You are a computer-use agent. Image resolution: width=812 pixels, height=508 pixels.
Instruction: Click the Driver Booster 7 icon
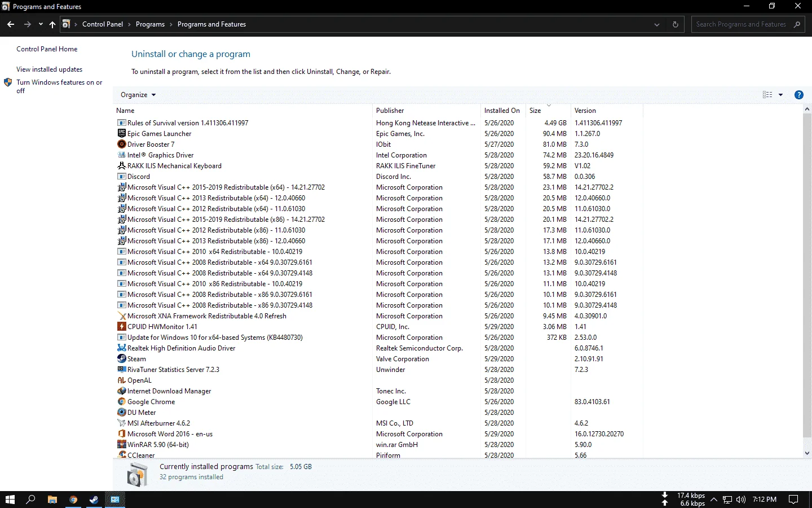[x=121, y=144]
